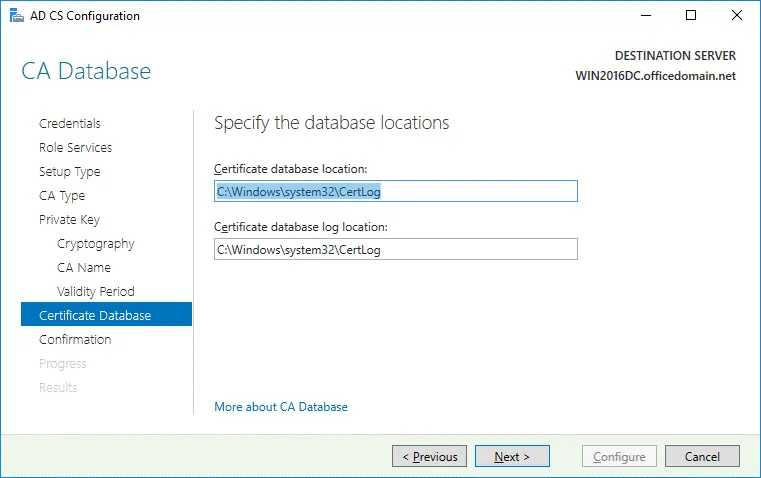Select the Certificate Database step
Image resolution: width=761 pixels, height=478 pixels.
(x=95, y=316)
